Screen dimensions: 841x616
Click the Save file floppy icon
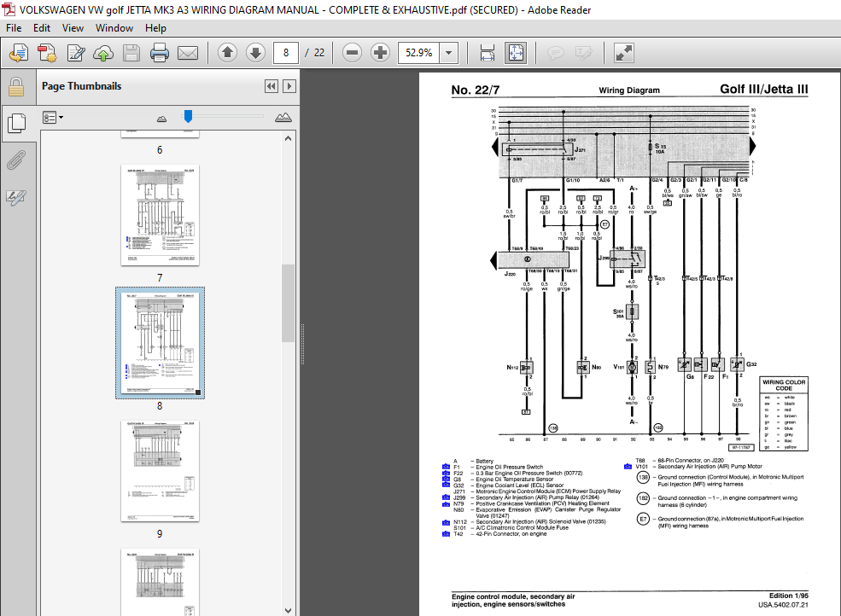(x=131, y=53)
